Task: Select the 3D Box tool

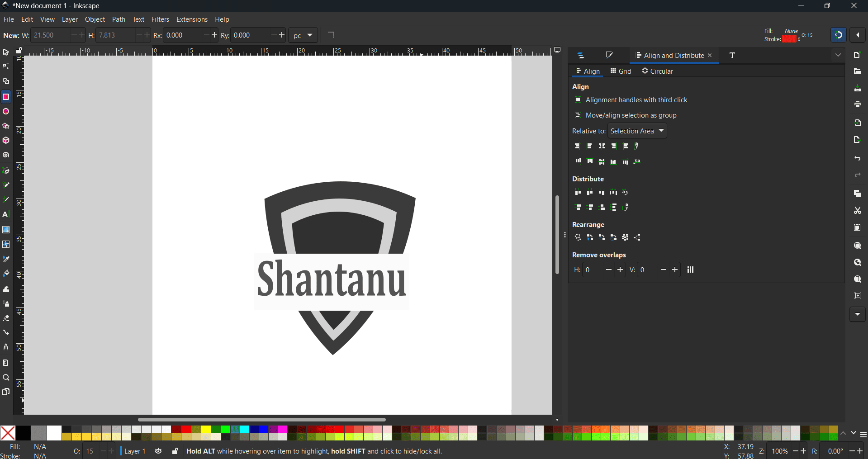Action: tap(6, 141)
